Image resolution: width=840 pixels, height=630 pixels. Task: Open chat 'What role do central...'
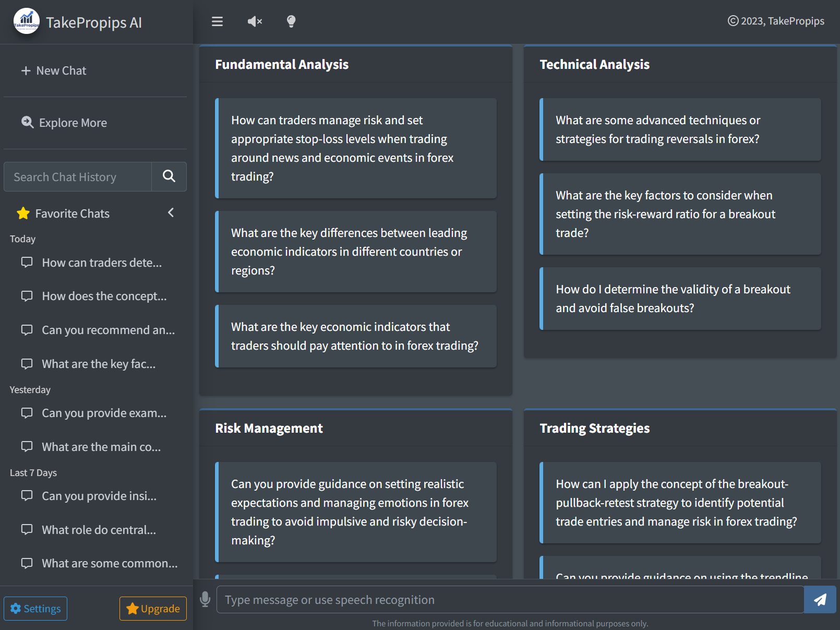[x=89, y=530]
